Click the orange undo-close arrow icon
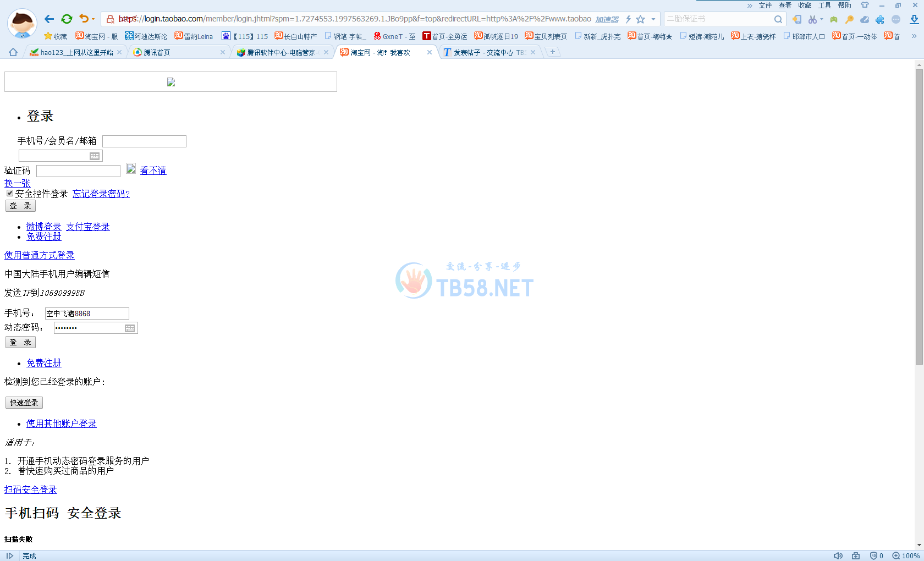Viewport: 924px width, 561px height. 84,19
